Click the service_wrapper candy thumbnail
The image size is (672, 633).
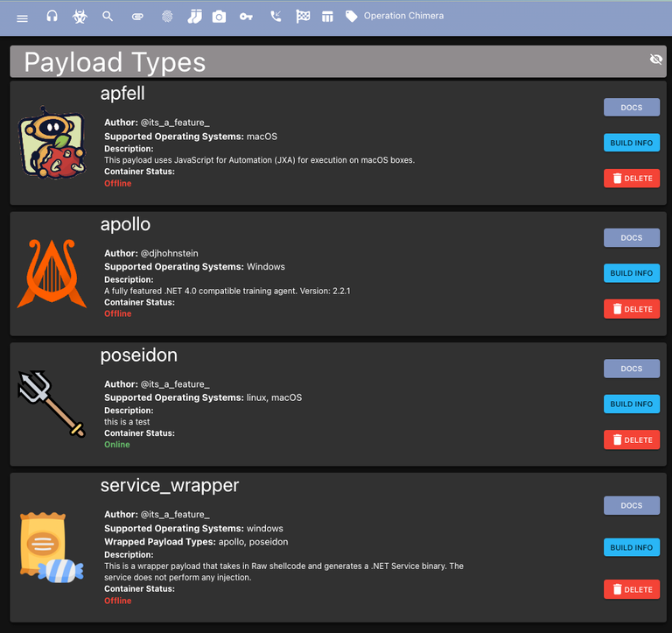pyautogui.click(x=52, y=548)
